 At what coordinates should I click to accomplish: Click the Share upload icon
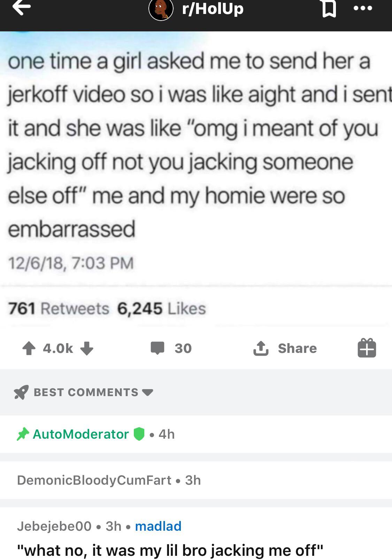pos(261,348)
